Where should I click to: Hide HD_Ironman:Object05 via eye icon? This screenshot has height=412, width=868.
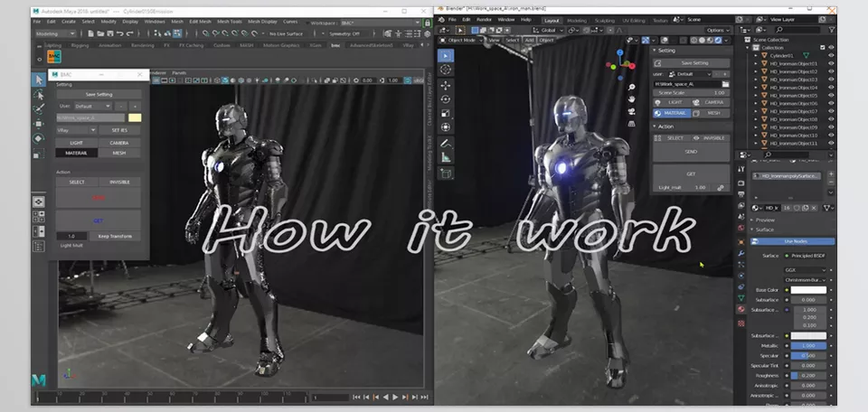point(831,96)
